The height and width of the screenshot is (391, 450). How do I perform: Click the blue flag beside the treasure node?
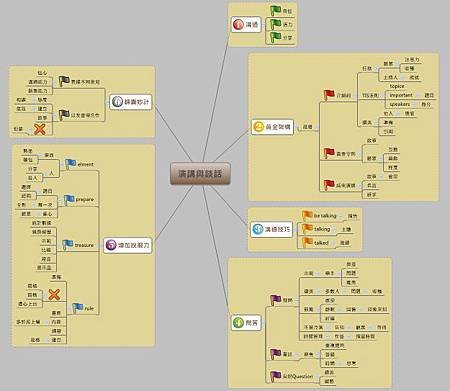click(x=68, y=245)
